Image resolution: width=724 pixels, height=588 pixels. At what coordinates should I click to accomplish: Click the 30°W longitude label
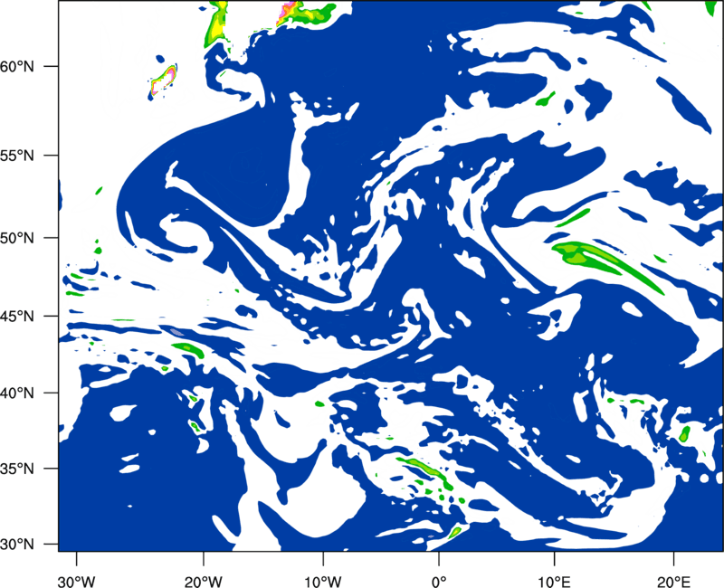[76, 582]
